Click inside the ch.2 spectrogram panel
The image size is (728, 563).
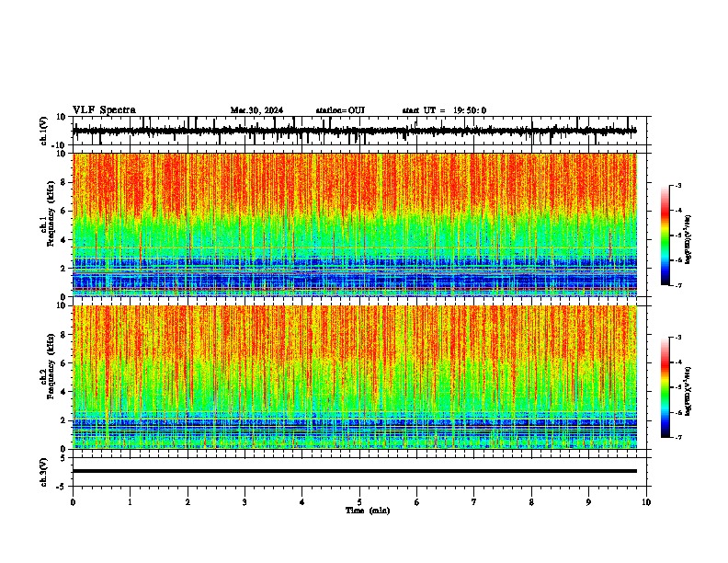pos(355,377)
